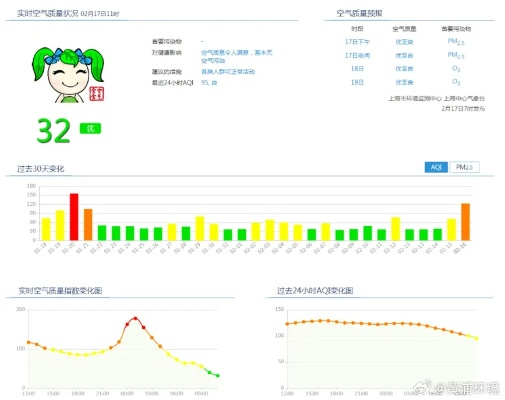The width and height of the screenshot is (505, 400).
Task: Click the 空气质量预报 section heading
Action: pyautogui.click(x=359, y=13)
